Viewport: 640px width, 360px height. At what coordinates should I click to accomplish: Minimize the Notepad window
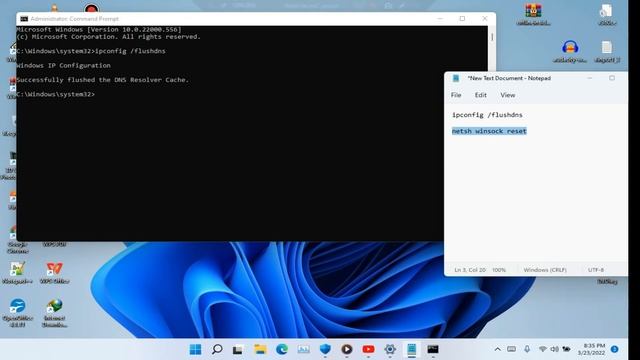tap(589, 78)
